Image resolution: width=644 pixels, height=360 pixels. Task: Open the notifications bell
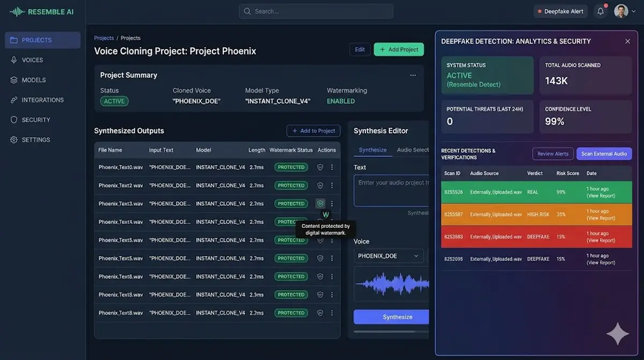pos(601,11)
